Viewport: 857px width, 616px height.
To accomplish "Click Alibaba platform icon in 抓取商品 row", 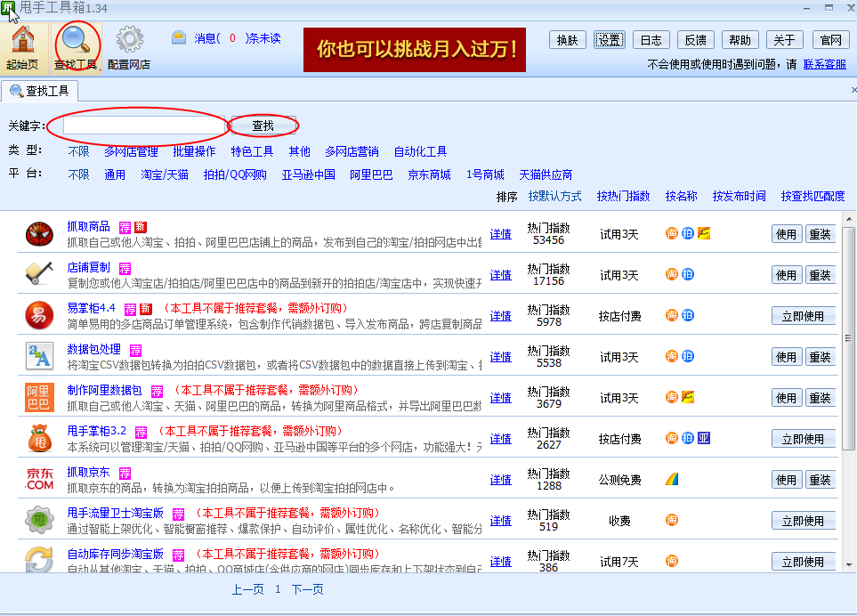I will [704, 233].
